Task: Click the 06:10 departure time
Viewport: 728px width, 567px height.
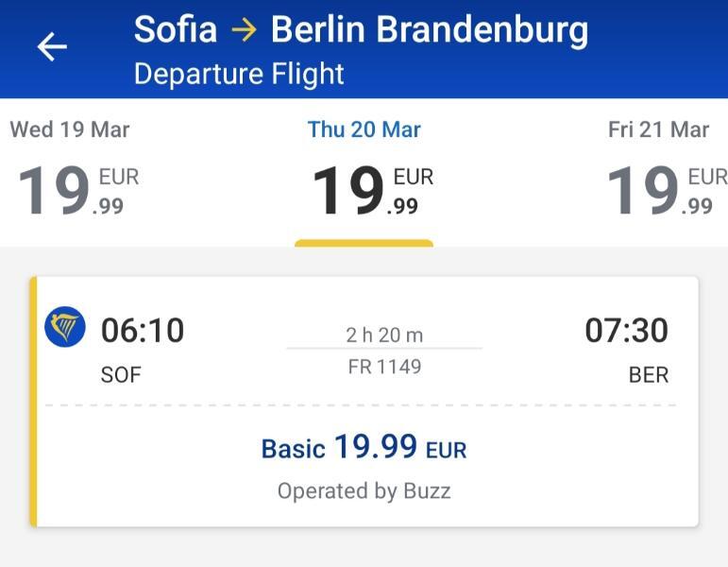Action: point(143,331)
